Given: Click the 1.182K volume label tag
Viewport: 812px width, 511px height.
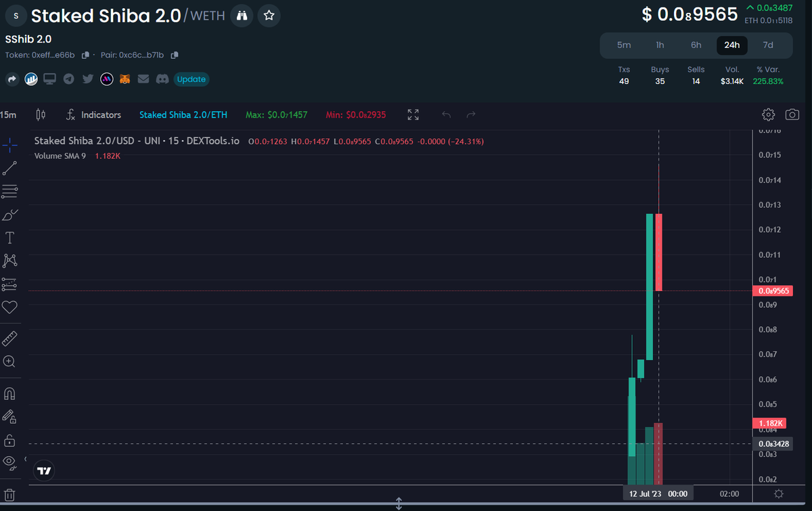Looking at the screenshot, I should tap(769, 423).
